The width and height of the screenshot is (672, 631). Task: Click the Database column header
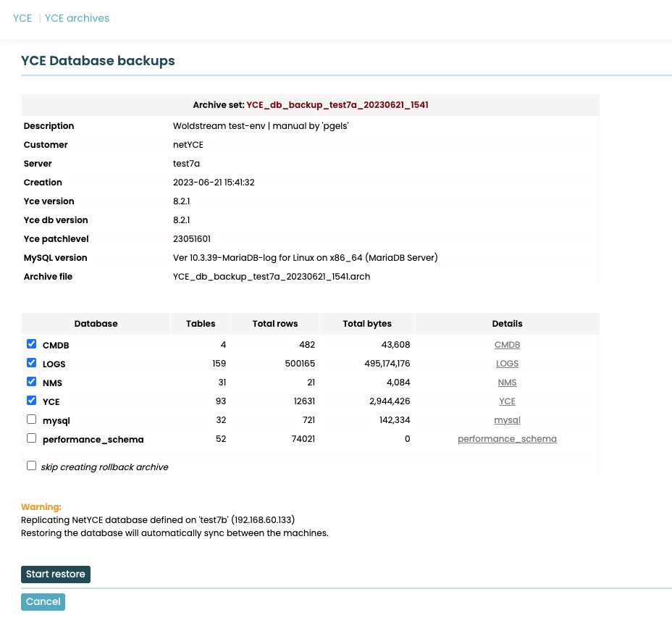pos(96,324)
